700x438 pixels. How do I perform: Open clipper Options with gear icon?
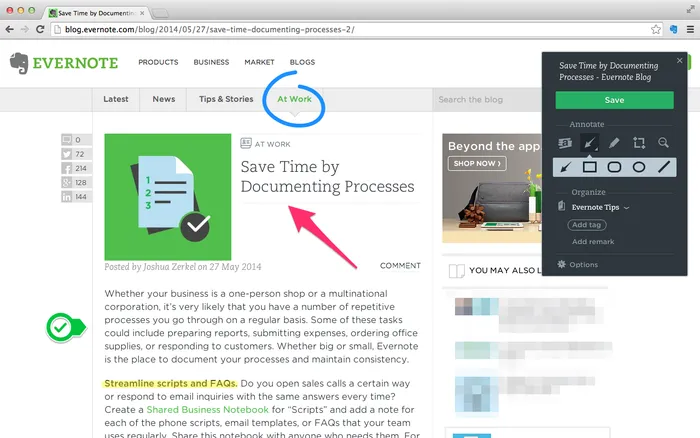click(x=577, y=264)
